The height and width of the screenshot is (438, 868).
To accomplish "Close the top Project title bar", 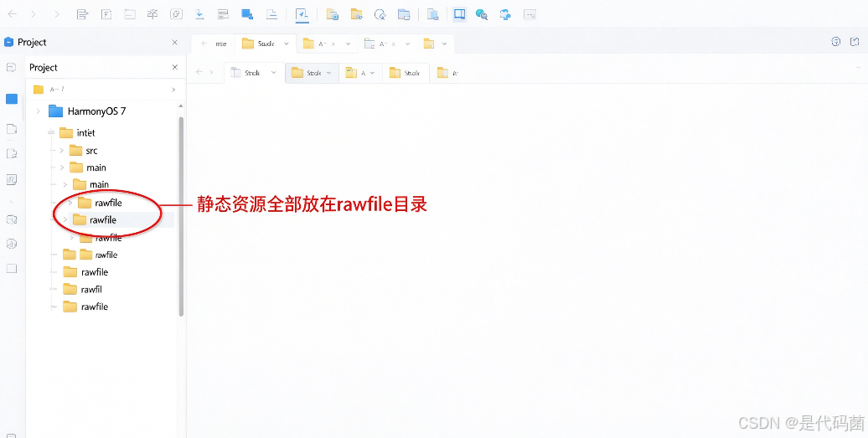I will pos(175,42).
